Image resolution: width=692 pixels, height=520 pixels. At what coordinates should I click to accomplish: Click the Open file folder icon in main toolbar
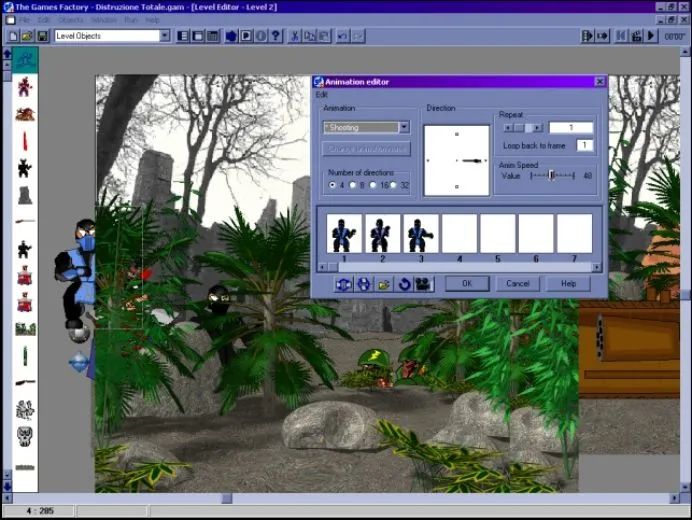[27, 36]
